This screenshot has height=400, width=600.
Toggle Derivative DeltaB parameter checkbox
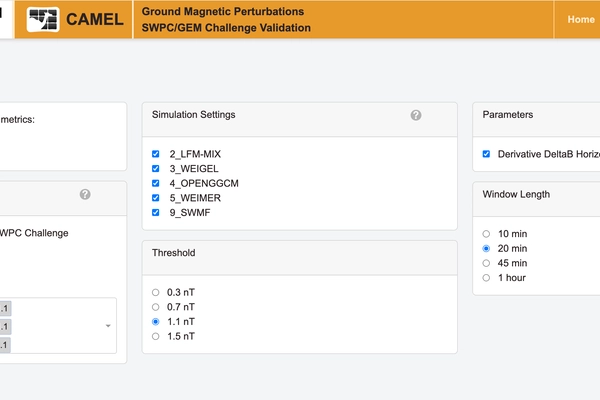(x=486, y=154)
